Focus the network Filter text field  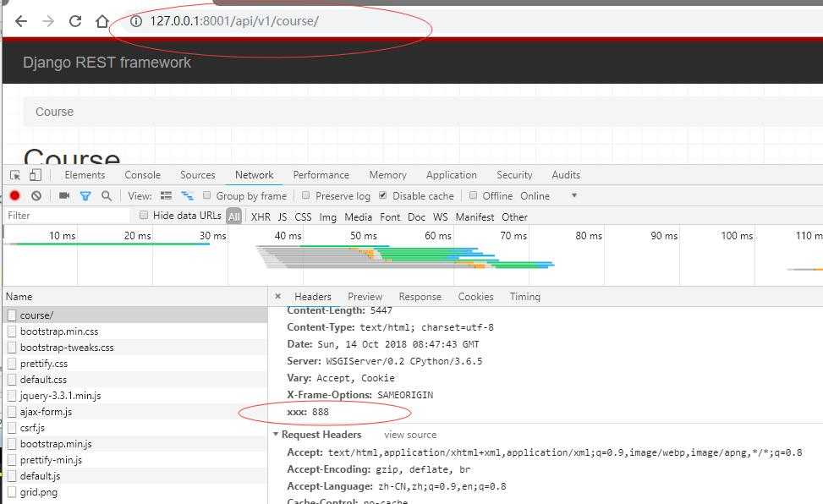[x=67, y=216]
